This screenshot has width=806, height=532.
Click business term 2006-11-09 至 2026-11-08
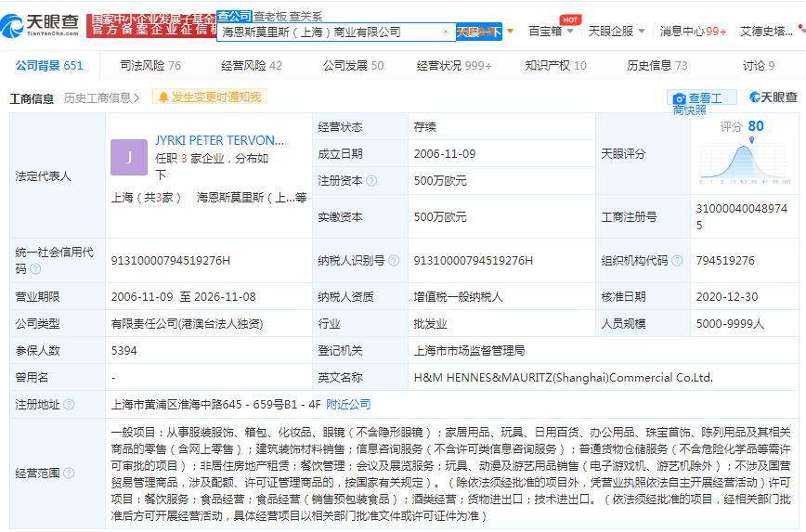184,296
